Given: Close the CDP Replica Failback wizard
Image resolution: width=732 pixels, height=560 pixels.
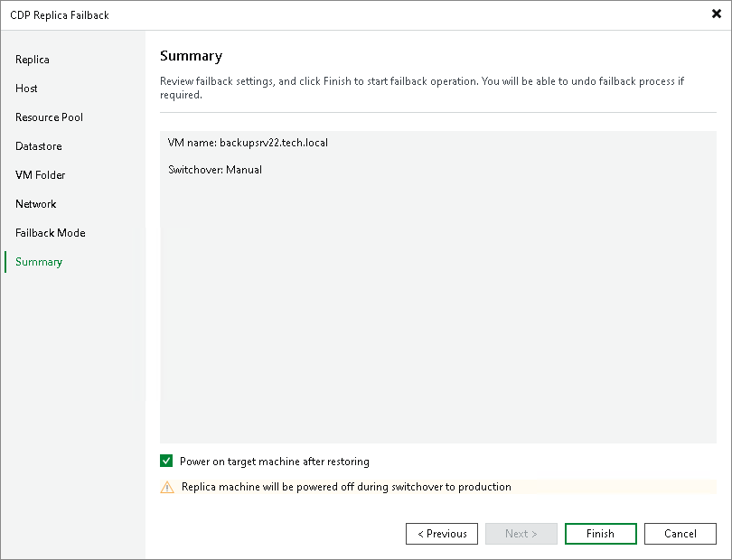Looking at the screenshot, I should coord(717,14).
